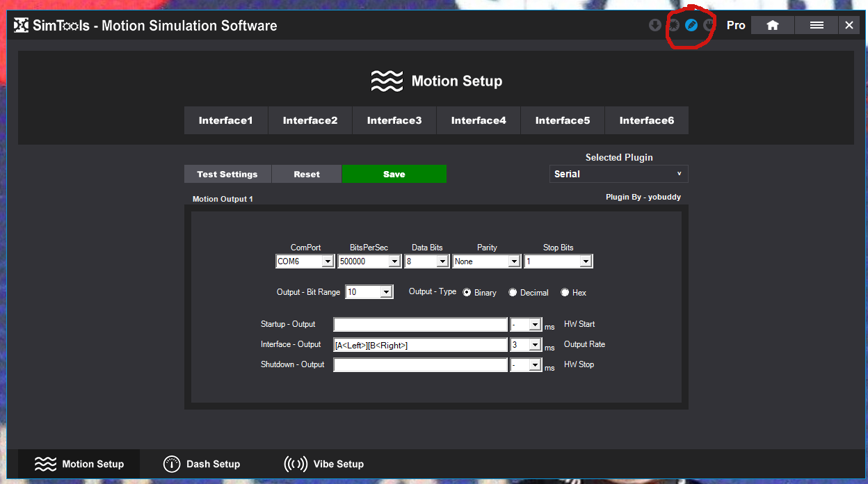Click the Motion Setup wave icon in header
This screenshot has width=868, height=484.
pos(387,81)
